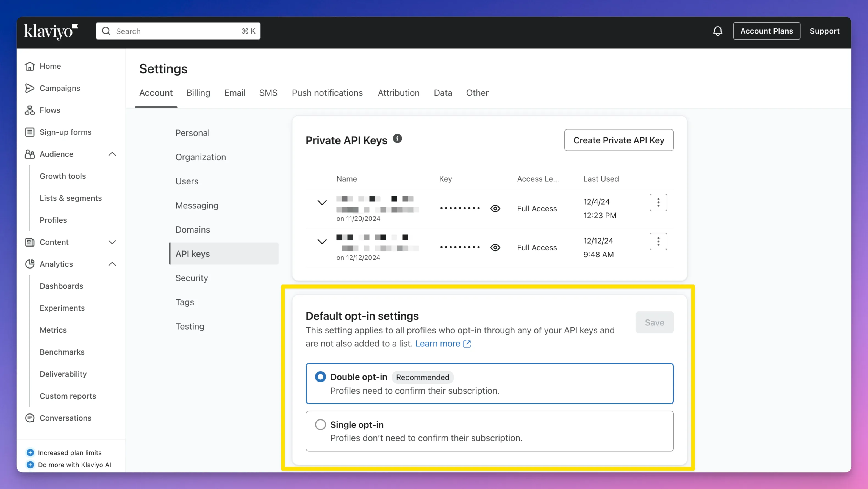Click the Content icon in sidebar

(30, 242)
